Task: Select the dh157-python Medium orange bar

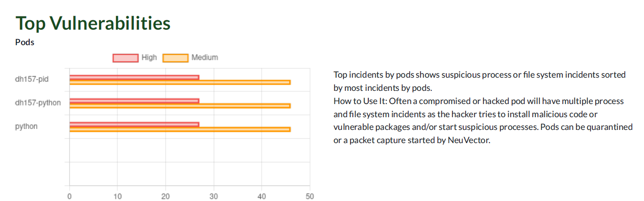Action: pos(180,106)
